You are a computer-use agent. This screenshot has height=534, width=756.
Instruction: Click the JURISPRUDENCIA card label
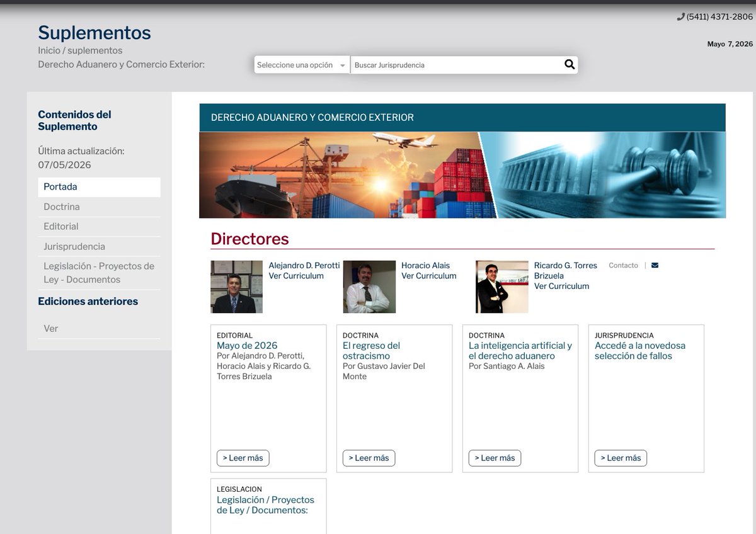tap(624, 336)
